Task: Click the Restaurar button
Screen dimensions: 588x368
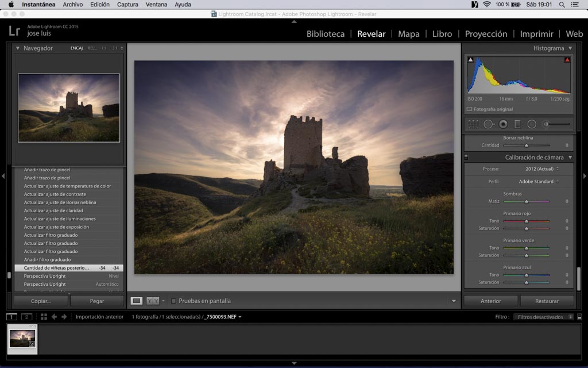Action: click(x=547, y=301)
